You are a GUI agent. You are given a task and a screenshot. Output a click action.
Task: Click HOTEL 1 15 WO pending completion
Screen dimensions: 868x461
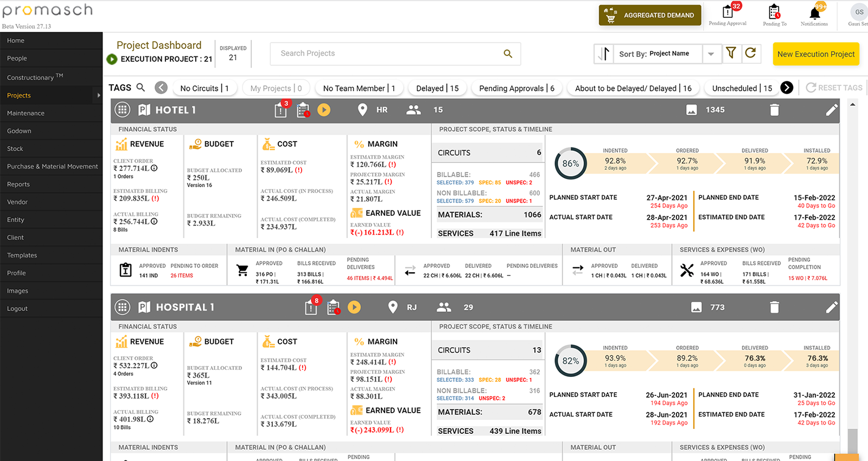point(808,278)
